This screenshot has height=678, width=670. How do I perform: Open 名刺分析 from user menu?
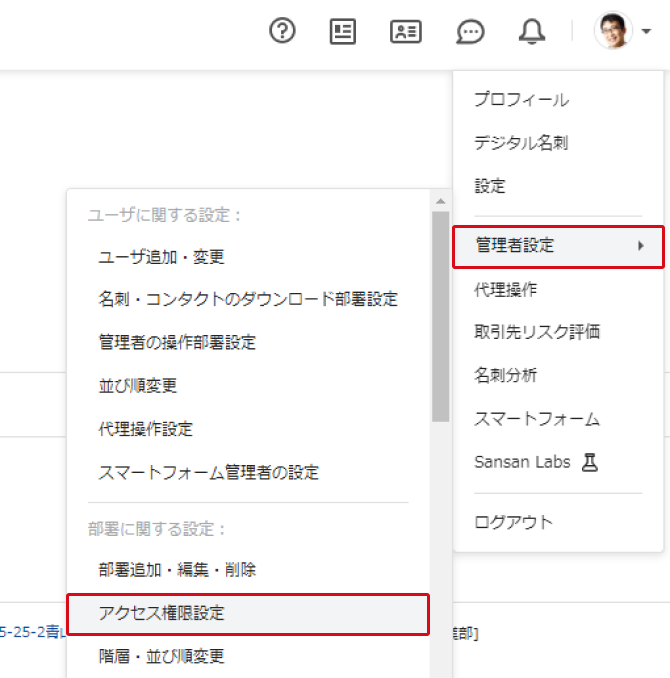505,376
